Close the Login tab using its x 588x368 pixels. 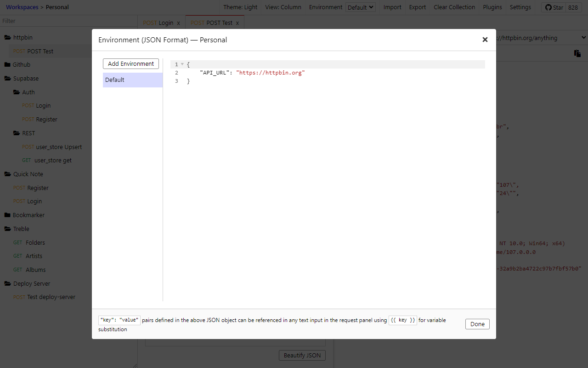179,23
